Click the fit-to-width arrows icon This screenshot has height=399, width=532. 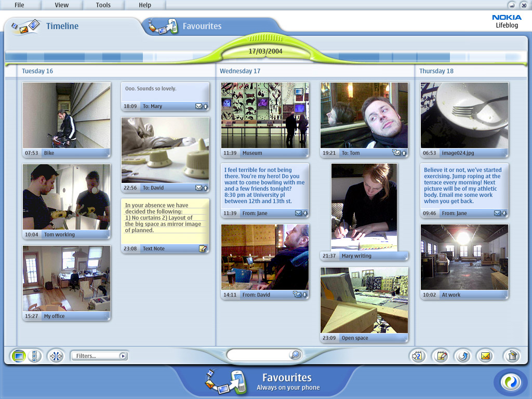point(56,356)
